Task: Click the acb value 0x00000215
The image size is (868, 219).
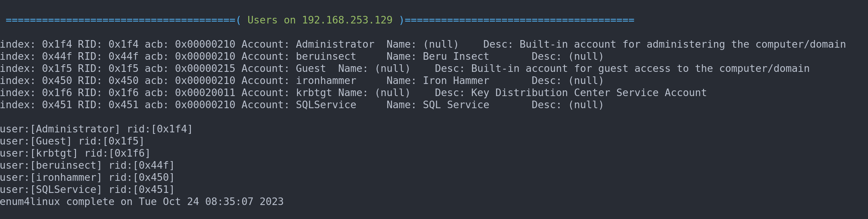Action: (205, 69)
